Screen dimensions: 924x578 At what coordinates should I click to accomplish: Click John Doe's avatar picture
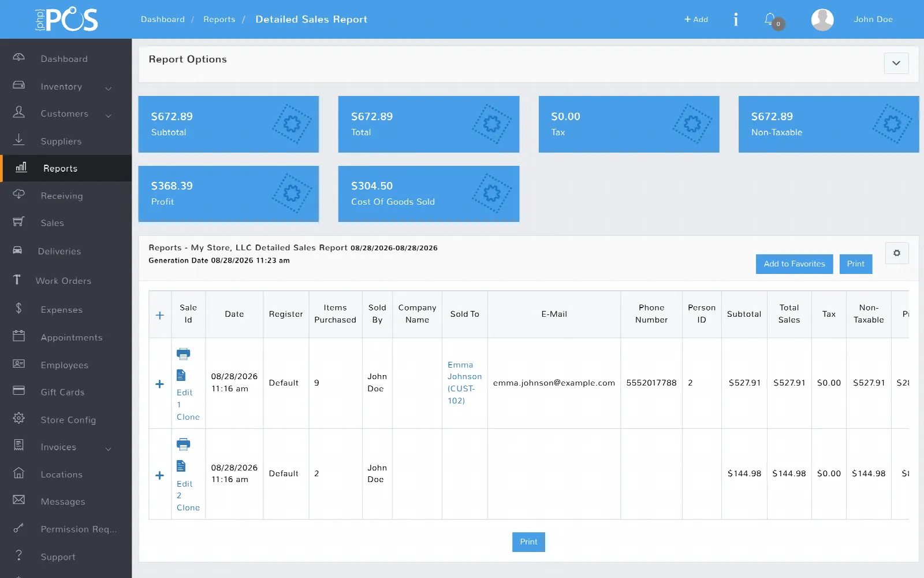[x=822, y=20]
